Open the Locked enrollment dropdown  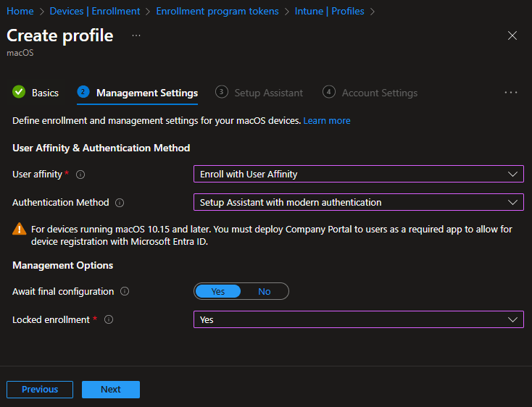358,319
